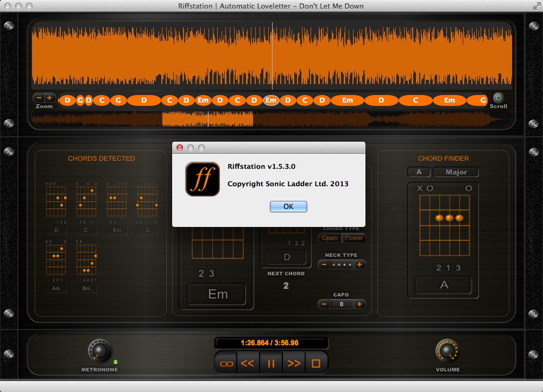Open the chord root A dropdown

(x=419, y=172)
